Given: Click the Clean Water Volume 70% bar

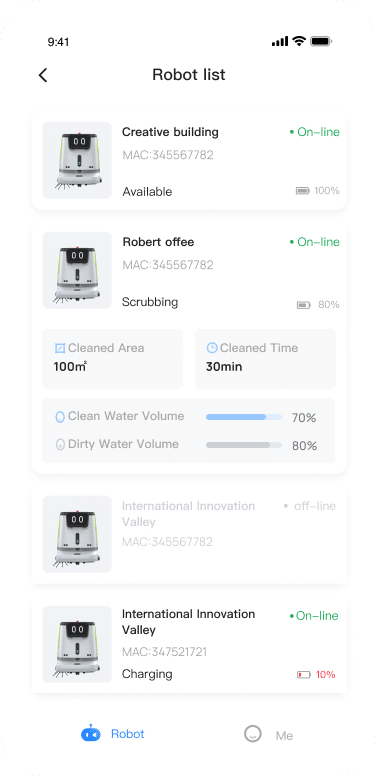Looking at the screenshot, I should pos(244,417).
